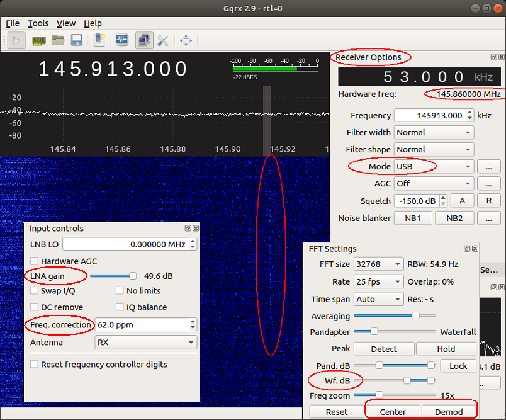Open the AFSK1200 decoder monitor icon

tap(122, 40)
